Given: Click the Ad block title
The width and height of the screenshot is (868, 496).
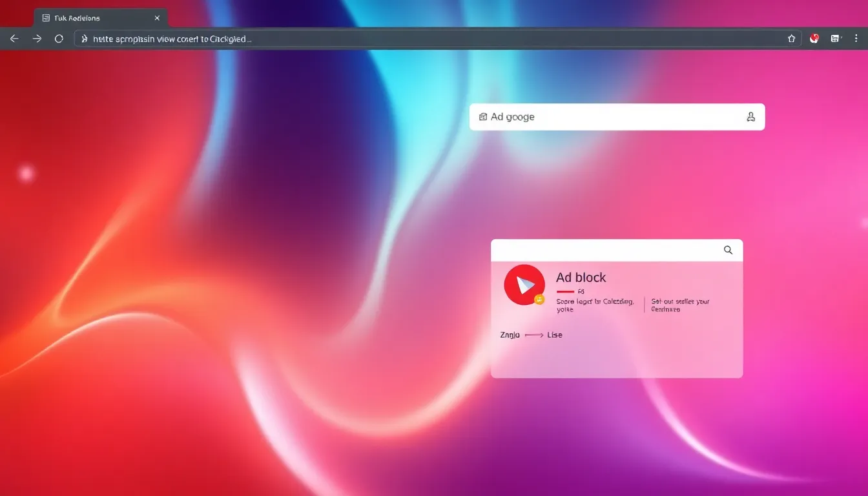Looking at the screenshot, I should (581, 277).
